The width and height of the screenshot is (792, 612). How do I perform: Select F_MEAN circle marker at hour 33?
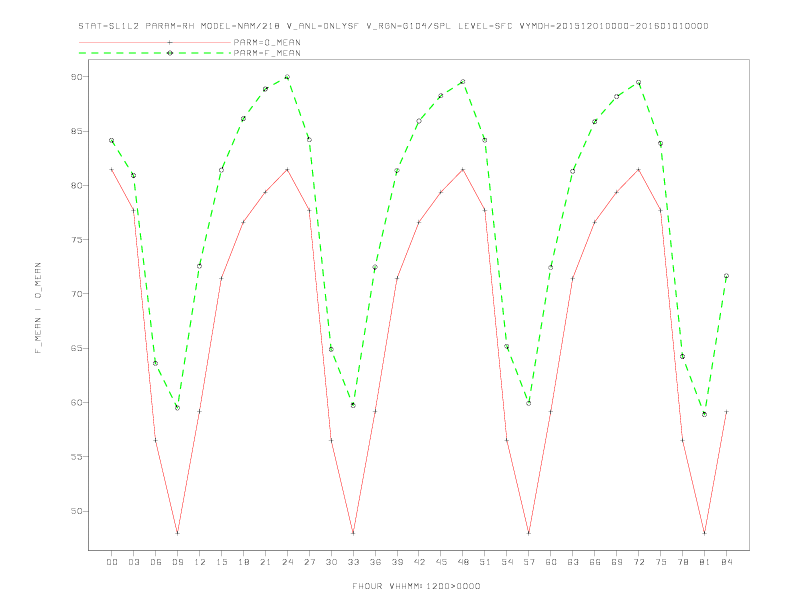353,405
